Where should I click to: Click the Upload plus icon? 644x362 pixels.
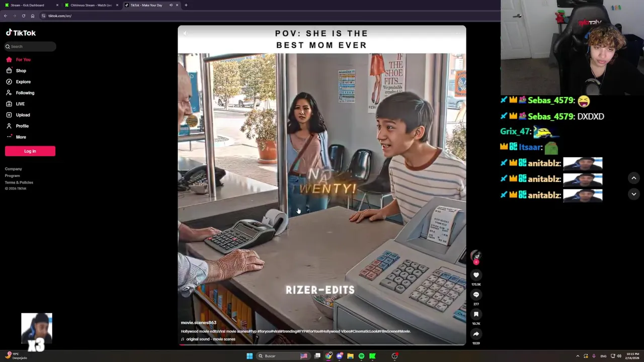[9, 115]
